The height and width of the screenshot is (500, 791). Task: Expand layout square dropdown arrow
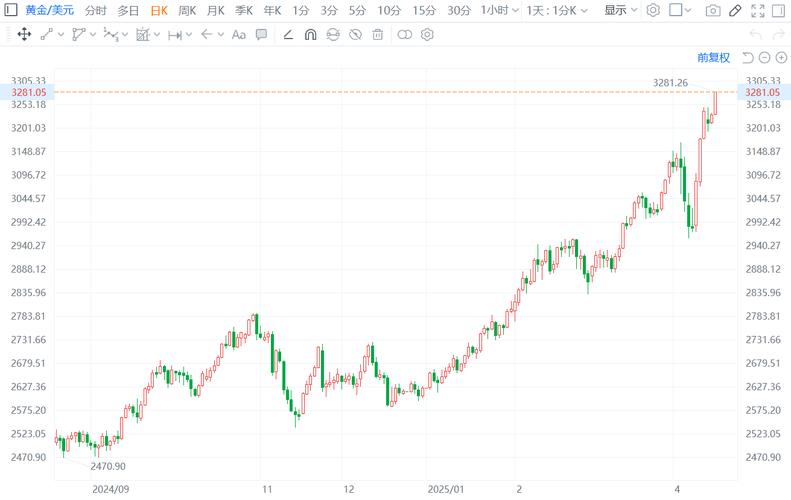coord(688,10)
